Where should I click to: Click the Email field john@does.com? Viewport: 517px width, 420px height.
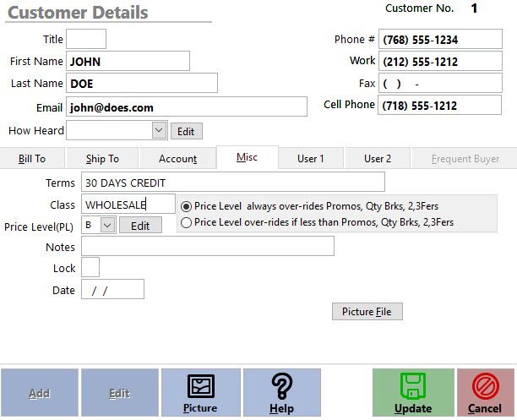pos(187,106)
